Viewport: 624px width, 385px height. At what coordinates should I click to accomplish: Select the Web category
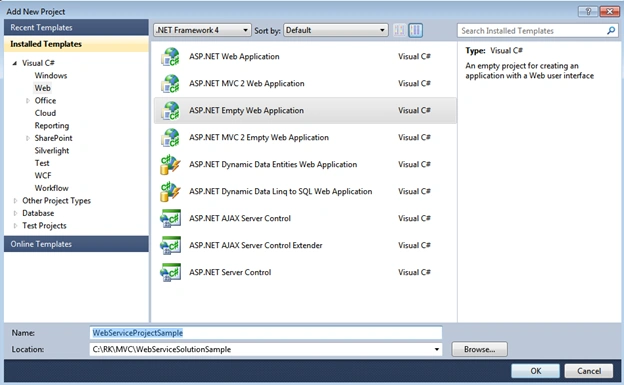click(x=42, y=88)
